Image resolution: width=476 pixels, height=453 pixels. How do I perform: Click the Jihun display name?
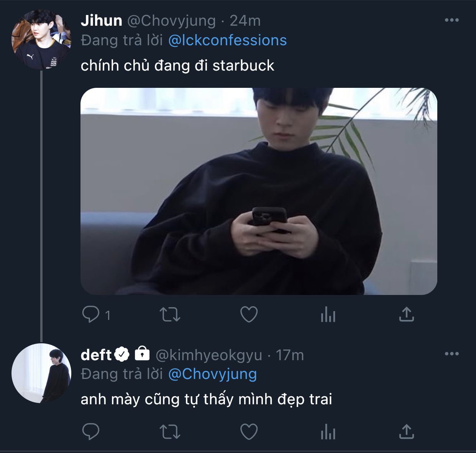pos(101,21)
